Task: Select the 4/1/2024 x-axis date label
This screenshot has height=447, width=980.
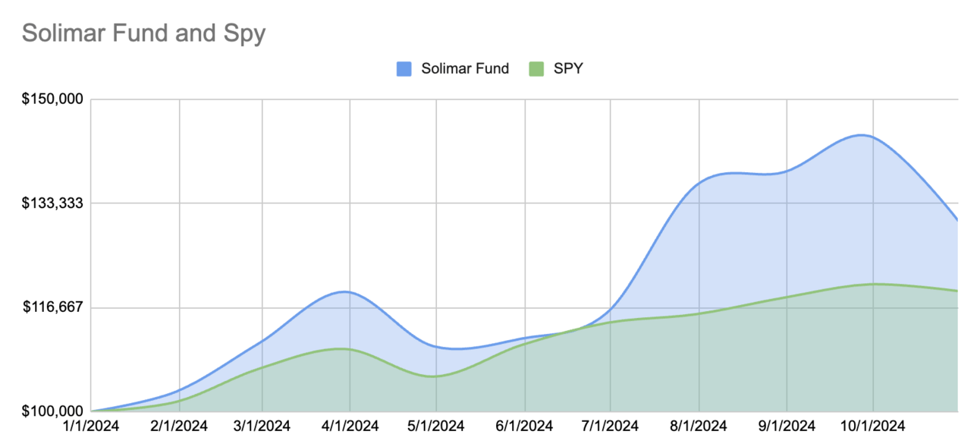Action: (350, 427)
